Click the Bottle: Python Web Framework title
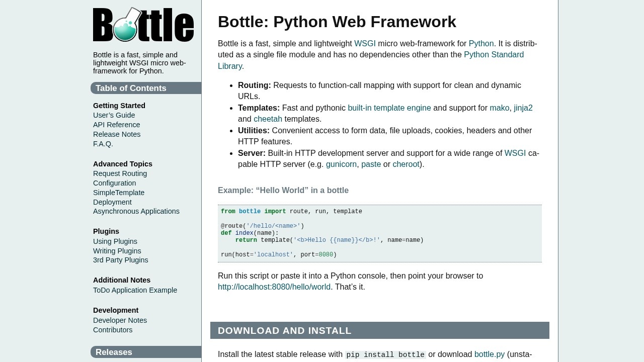This screenshot has width=644, height=362. (x=337, y=22)
